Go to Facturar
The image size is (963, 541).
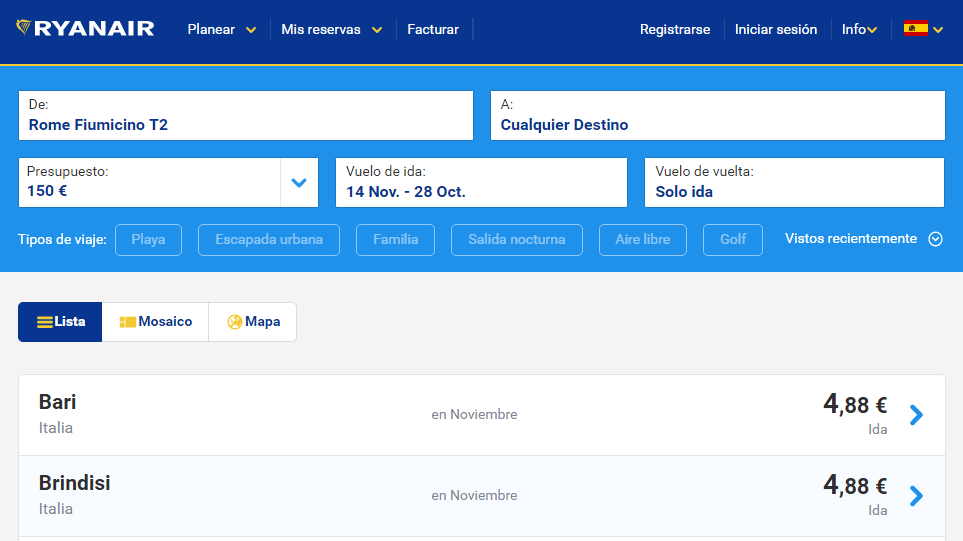click(x=433, y=29)
